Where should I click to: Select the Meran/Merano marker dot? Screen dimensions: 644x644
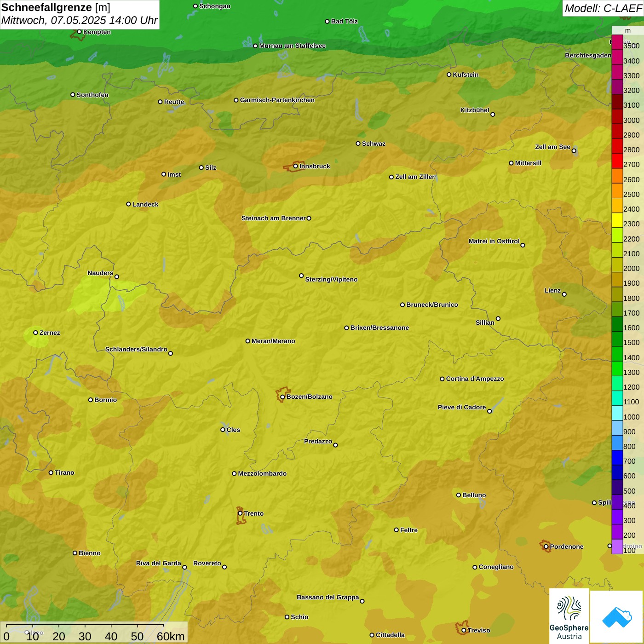pyautogui.click(x=248, y=341)
